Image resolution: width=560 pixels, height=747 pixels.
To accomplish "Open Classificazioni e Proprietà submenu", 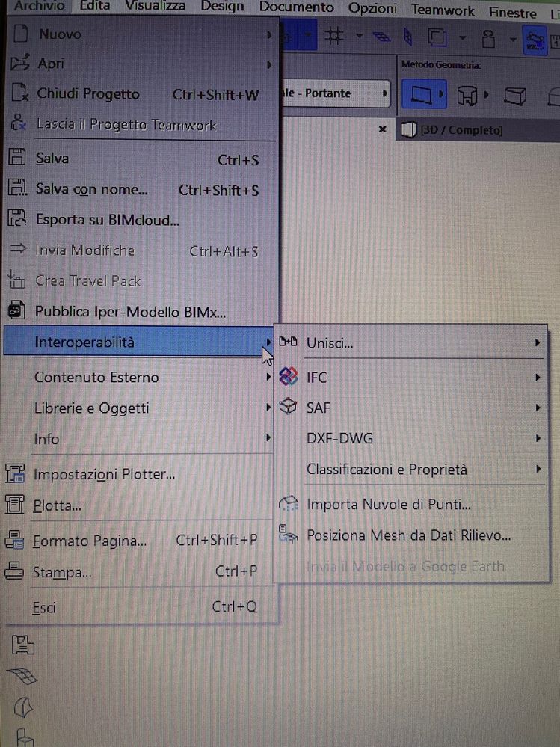I will pyautogui.click(x=411, y=470).
